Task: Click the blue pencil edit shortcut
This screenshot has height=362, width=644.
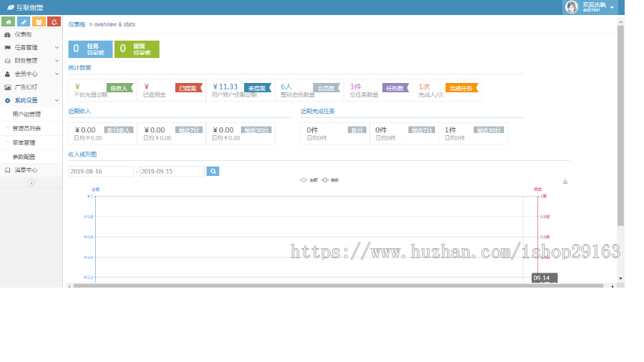Action: coord(24,21)
